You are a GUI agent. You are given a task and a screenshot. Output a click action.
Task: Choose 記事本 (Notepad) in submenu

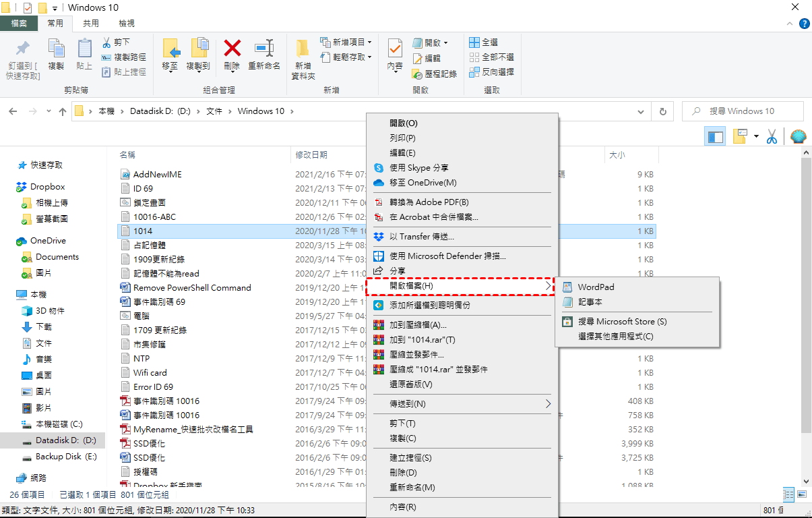637,302
